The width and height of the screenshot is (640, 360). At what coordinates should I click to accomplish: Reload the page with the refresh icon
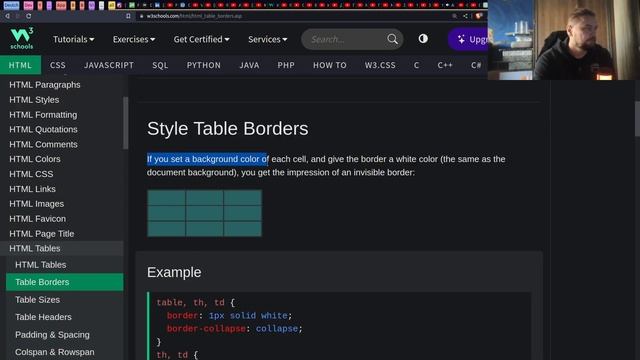click(x=29, y=16)
